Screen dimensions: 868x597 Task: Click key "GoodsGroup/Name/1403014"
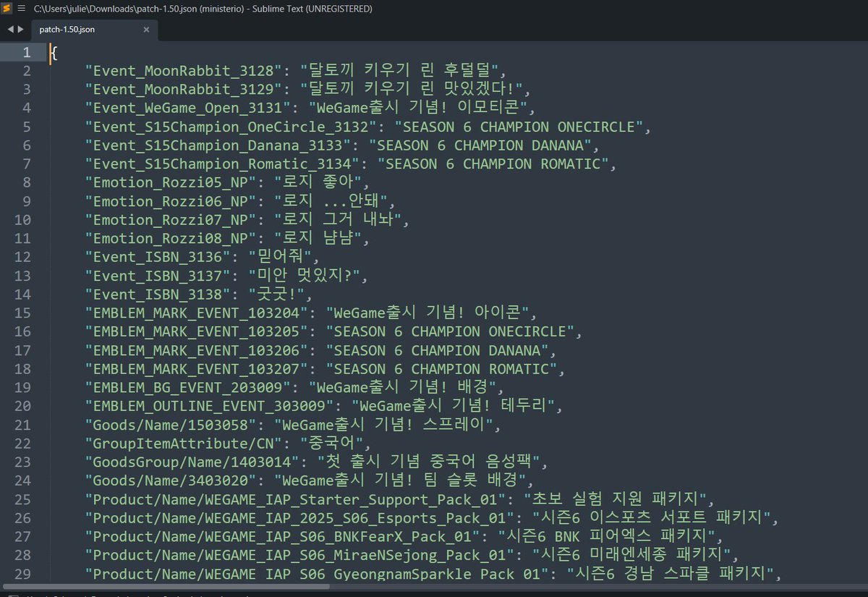pyautogui.click(x=192, y=462)
